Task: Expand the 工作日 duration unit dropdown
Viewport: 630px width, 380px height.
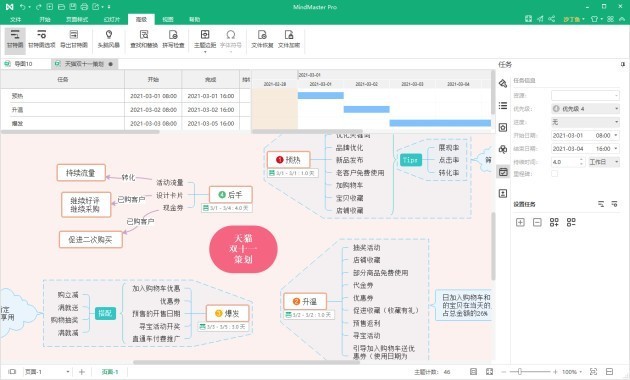Action: tap(604, 162)
